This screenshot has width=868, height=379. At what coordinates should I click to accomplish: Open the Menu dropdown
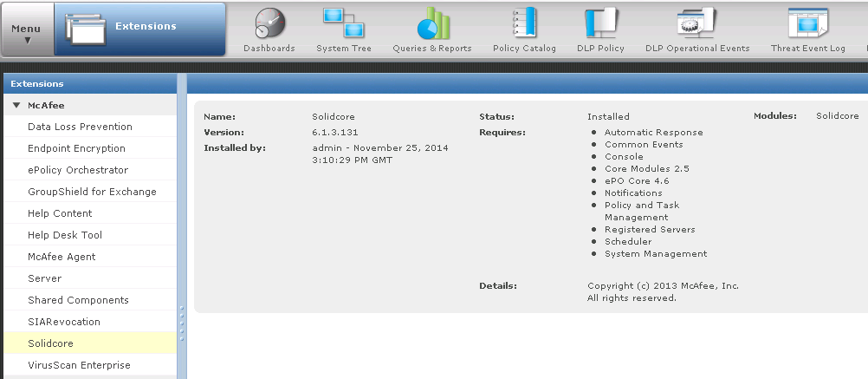pyautogui.click(x=27, y=29)
